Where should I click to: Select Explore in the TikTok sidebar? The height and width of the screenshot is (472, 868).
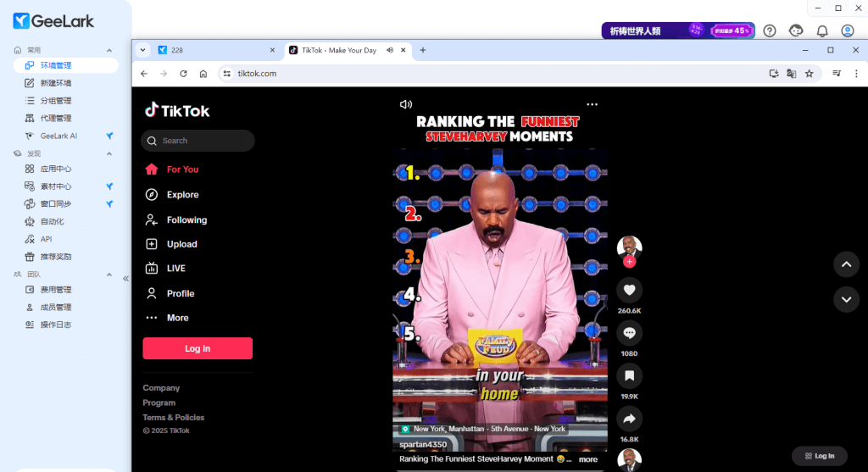[x=182, y=195]
